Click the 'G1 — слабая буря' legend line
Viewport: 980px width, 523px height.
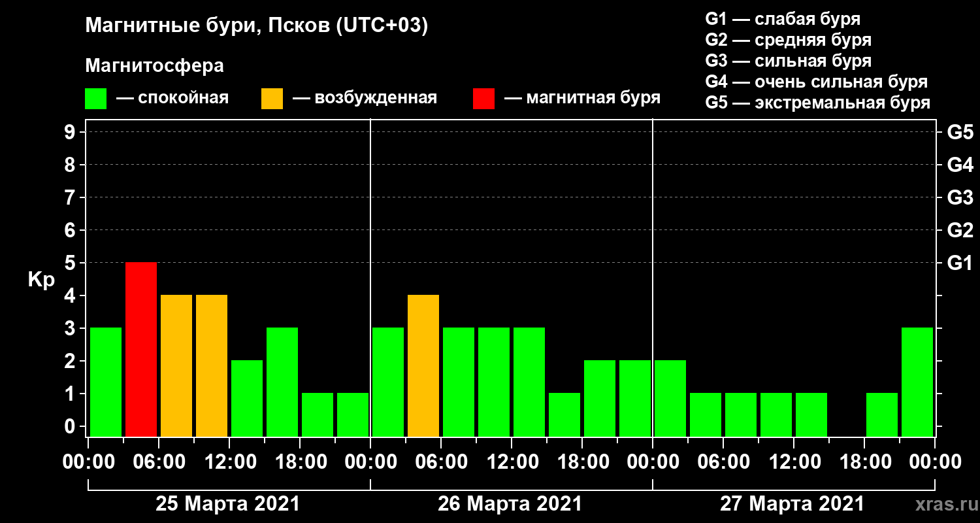pos(783,19)
